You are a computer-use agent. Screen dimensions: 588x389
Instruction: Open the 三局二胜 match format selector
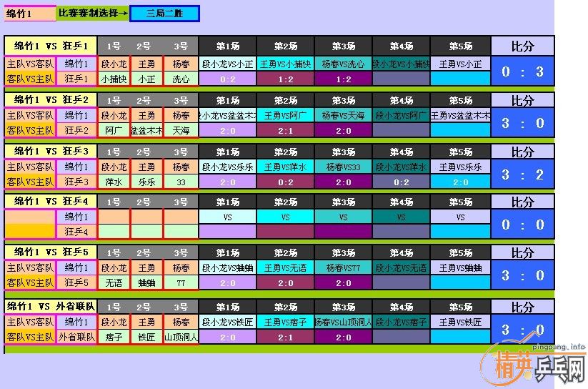164,14
